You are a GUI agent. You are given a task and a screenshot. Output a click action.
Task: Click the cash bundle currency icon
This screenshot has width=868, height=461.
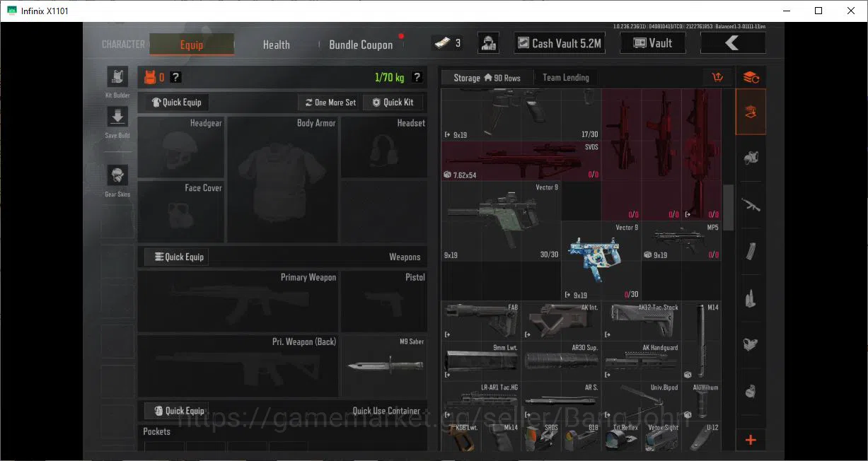(442, 43)
